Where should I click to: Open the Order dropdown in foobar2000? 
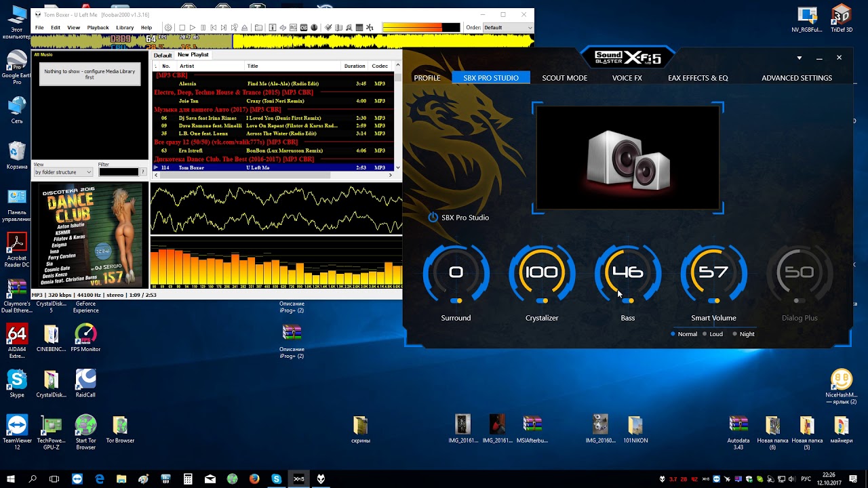(x=509, y=28)
